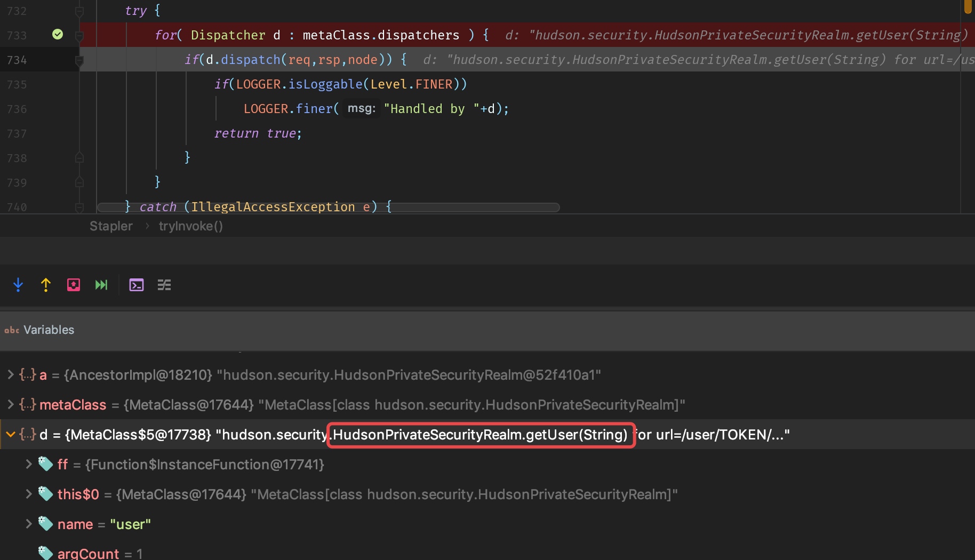This screenshot has height=560, width=975.
Task: Collapse the if block fold marker at line 734
Action: tap(79, 60)
